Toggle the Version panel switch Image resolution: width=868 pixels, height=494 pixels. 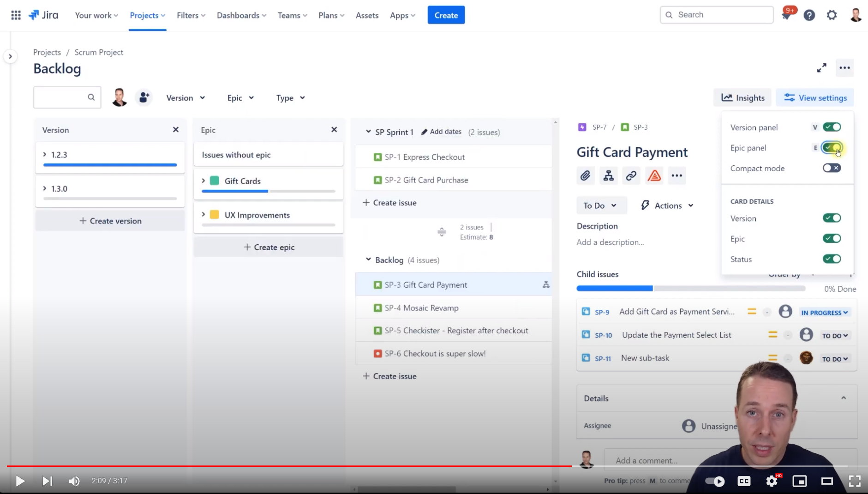pyautogui.click(x=832, y=127)
